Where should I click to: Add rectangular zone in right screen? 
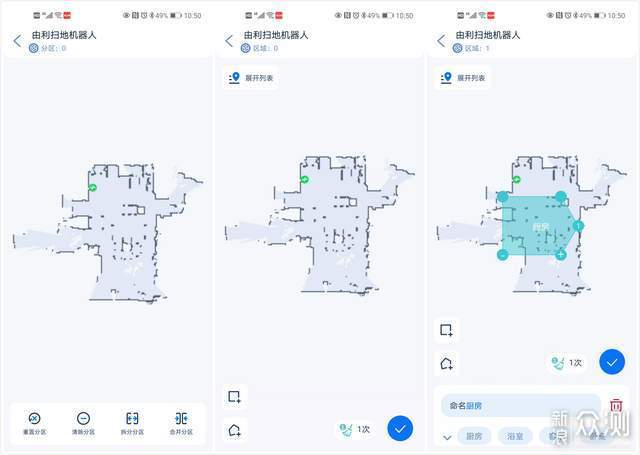446,330
